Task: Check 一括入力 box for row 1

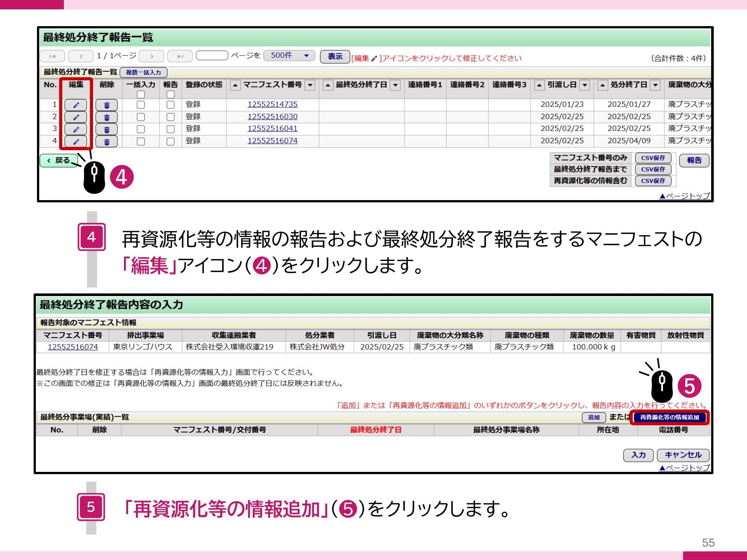Action: [x=141, y=105]
